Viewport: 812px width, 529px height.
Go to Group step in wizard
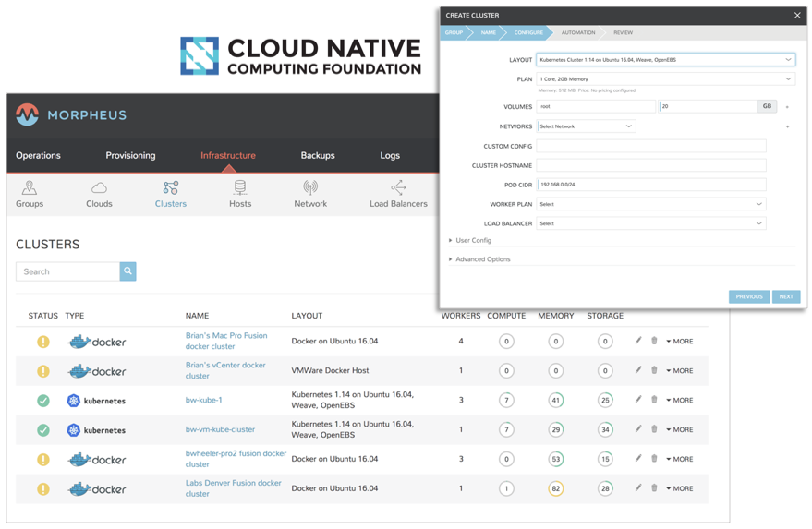click(454, 32)
